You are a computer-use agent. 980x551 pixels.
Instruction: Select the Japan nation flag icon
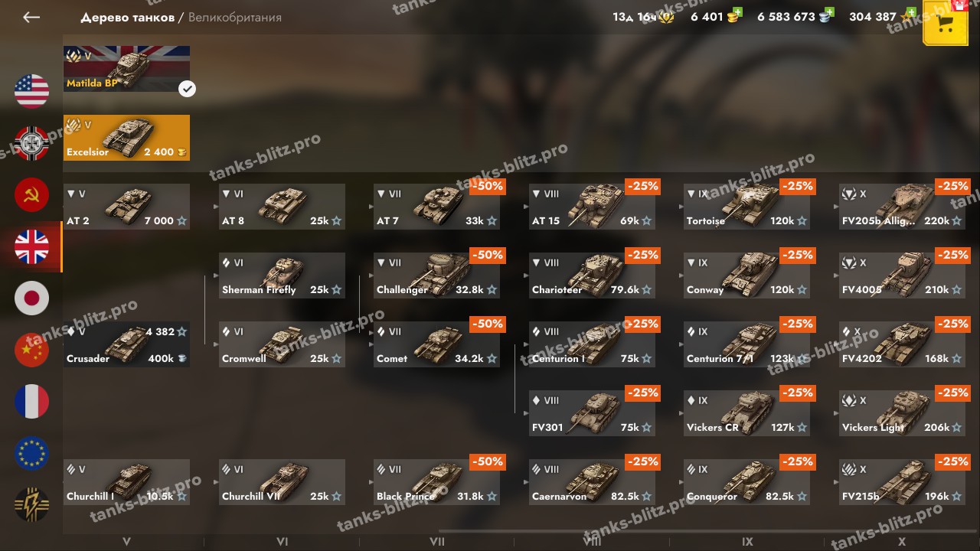point(31,298)
